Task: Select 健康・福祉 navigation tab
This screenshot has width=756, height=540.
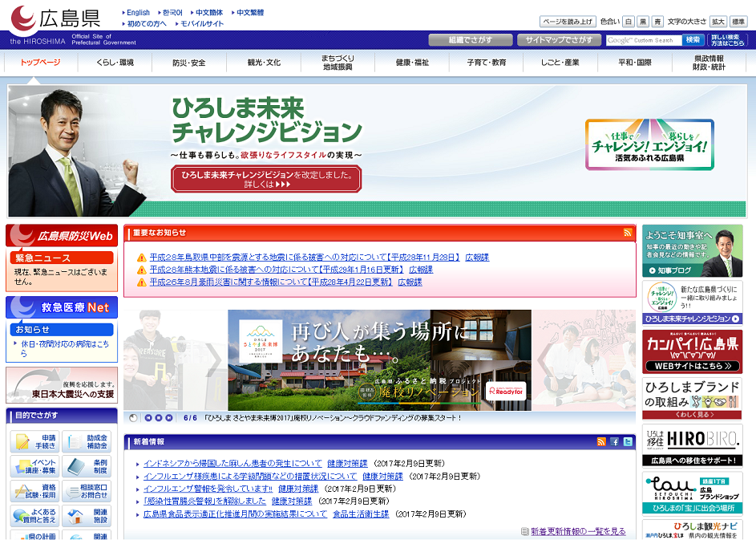Action: [412, 63]
